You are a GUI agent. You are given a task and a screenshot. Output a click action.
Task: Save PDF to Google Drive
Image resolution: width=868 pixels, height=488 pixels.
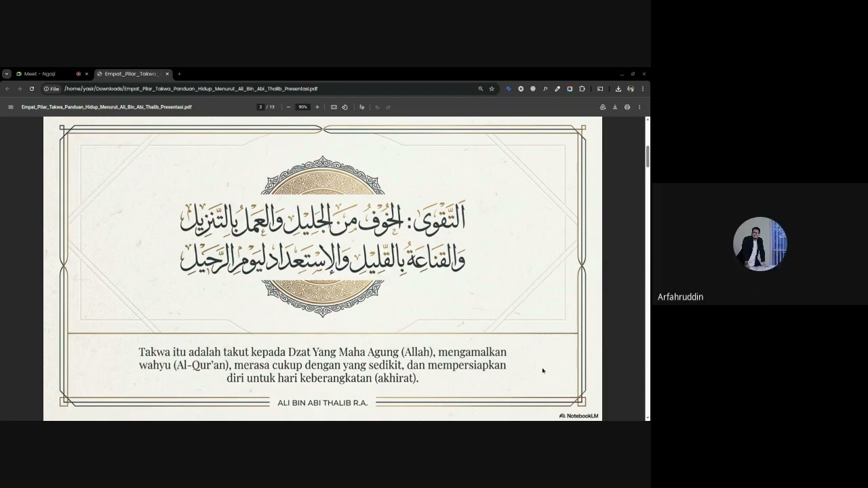603,107
